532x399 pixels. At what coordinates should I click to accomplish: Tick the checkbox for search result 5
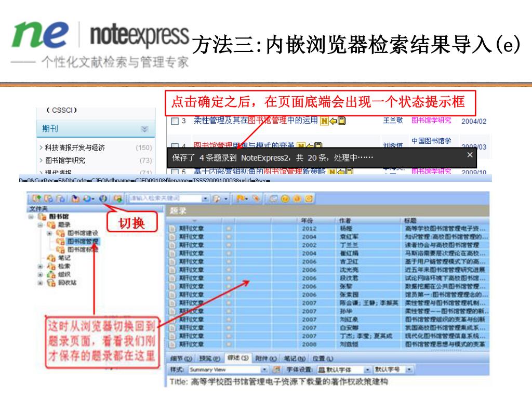(x=175, y=171)
